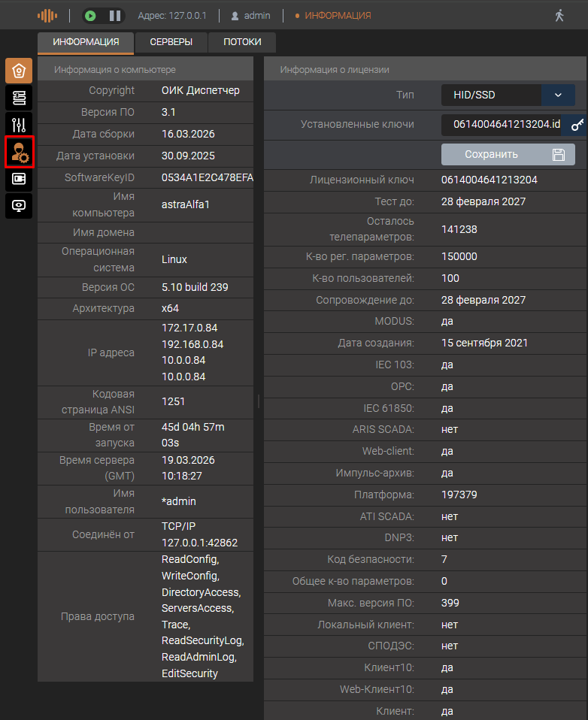Expand the HID/SSD type dropdown arrow
Viewport: 588px width, 720px height.
coord(558,95)
